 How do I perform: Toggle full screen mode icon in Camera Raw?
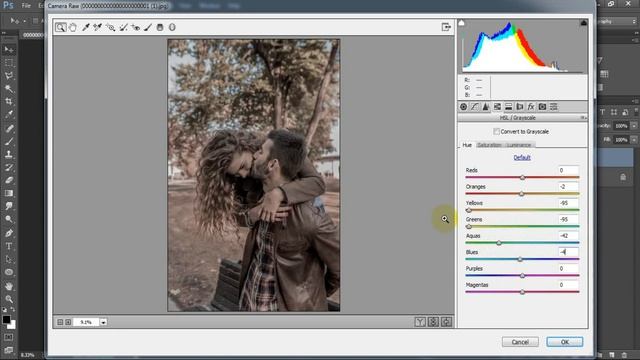[446, 27]
